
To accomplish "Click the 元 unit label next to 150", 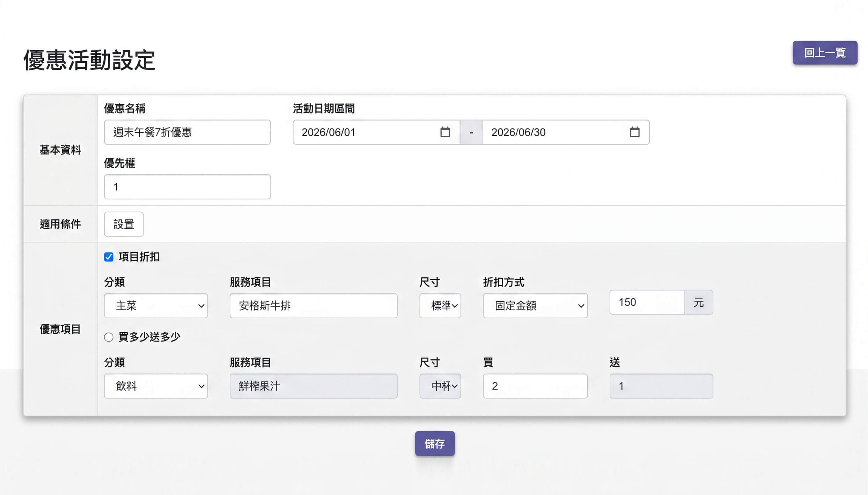I will pyautogui.click(x=699, y=302).
